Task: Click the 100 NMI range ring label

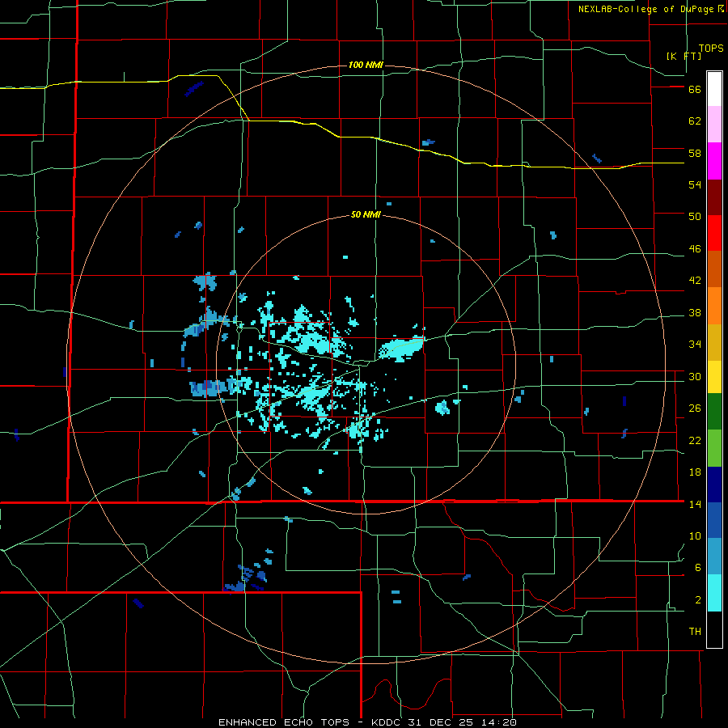Action: [x=366, y=65]
